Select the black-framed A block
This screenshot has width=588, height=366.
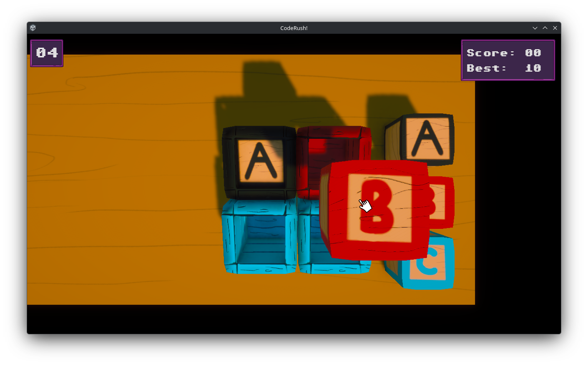click(x=259, y=163)
